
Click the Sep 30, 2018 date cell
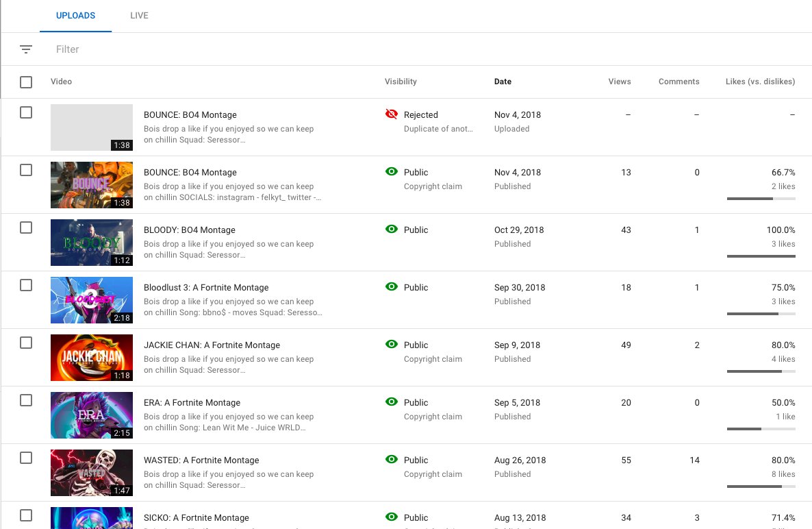tap(520, 288)
